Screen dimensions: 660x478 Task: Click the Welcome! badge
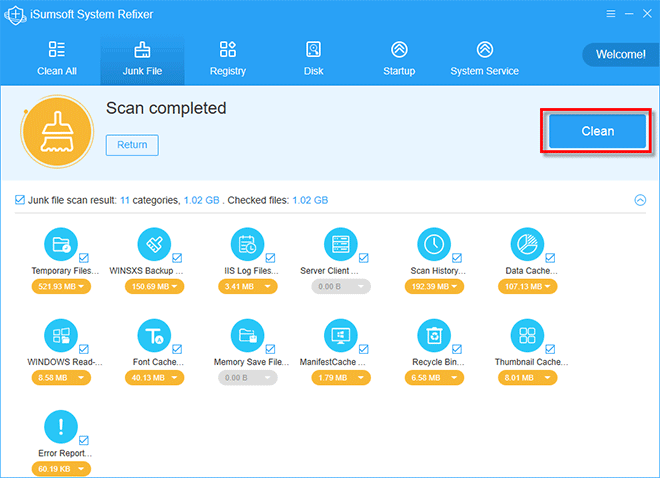620,55
